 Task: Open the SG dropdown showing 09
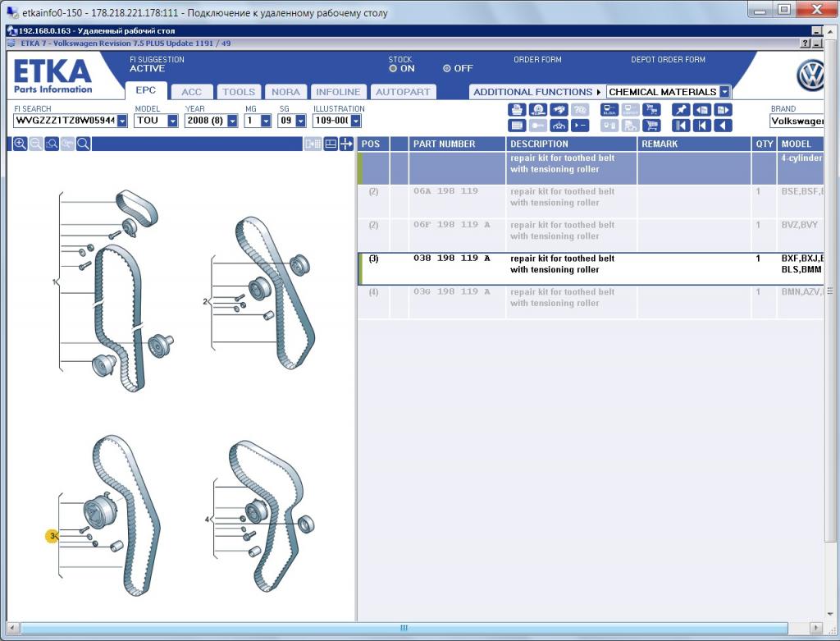(300, 121)
